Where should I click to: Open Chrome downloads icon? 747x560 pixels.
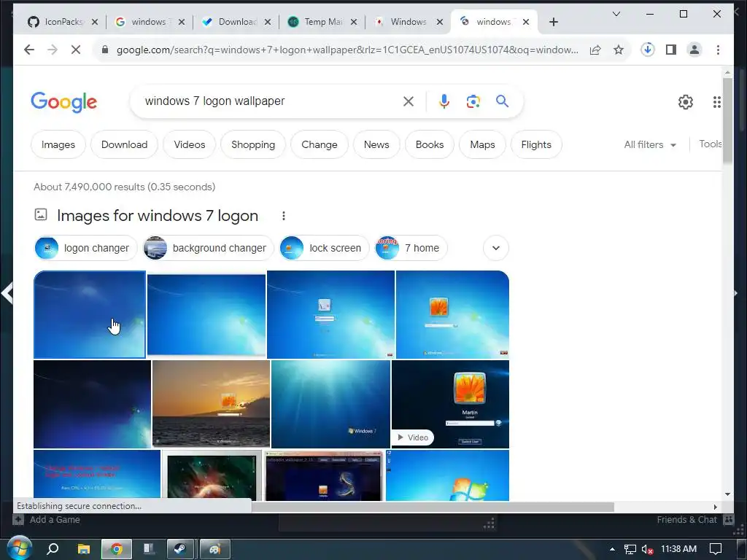(648, 50)
